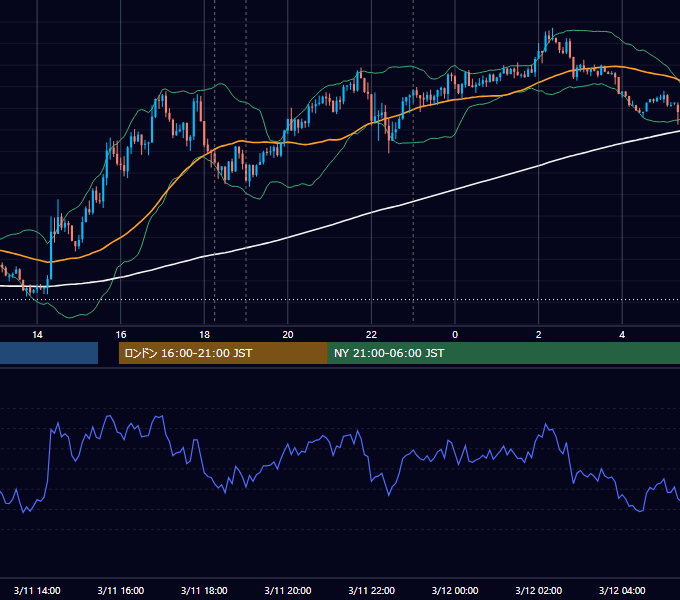Click the '4' hour label on chart axis
Viewport: 680px width, 600px height.
[622, 335]
